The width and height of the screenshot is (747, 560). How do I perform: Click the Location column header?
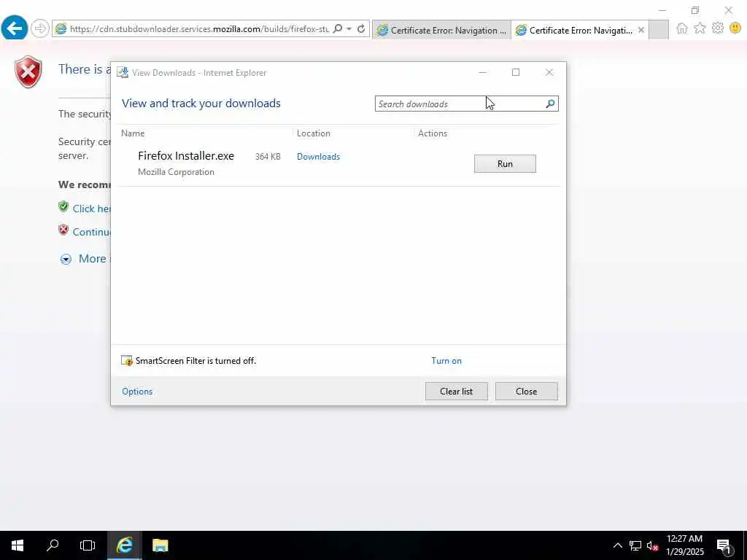coord(314,133)
